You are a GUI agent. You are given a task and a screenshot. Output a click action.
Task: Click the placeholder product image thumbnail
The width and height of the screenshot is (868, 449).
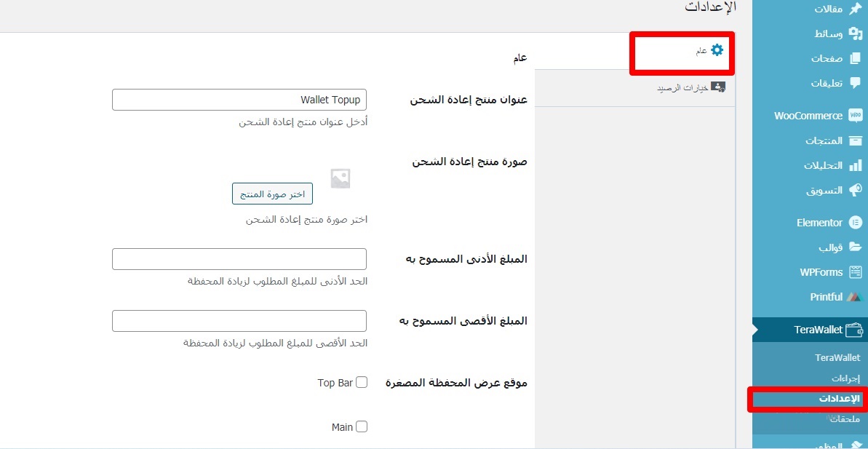pyautogui.click(x=341, y=178)
